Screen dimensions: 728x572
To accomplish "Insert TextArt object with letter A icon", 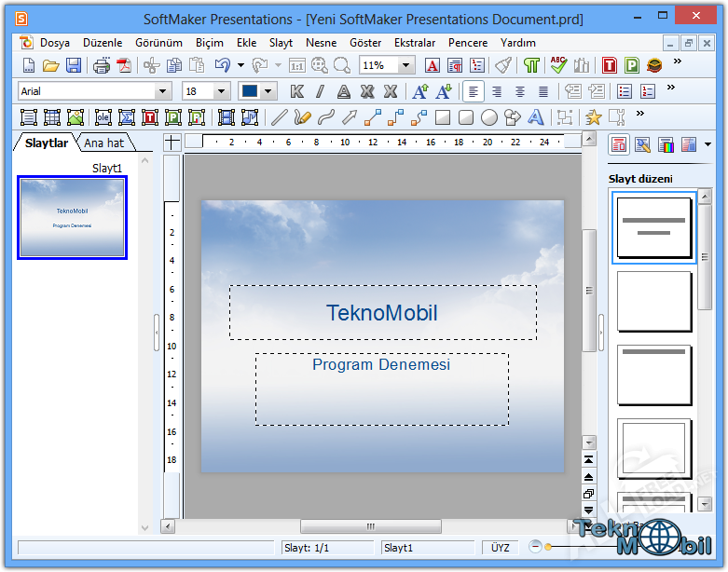I will [535, 117].
